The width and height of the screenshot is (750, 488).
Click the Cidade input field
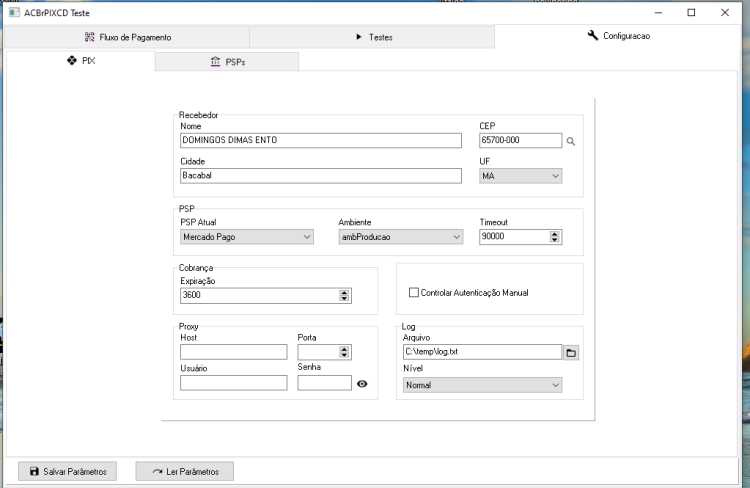[x=321, y=176]
